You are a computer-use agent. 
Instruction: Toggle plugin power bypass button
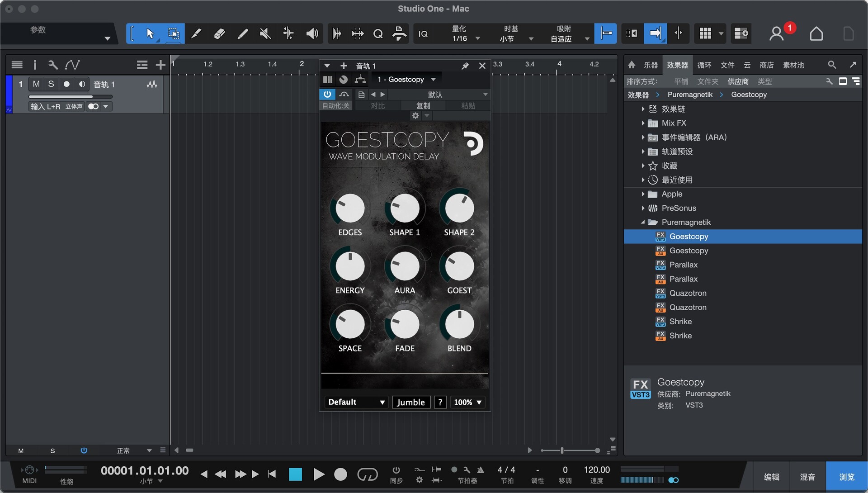(x=327, y=94)
